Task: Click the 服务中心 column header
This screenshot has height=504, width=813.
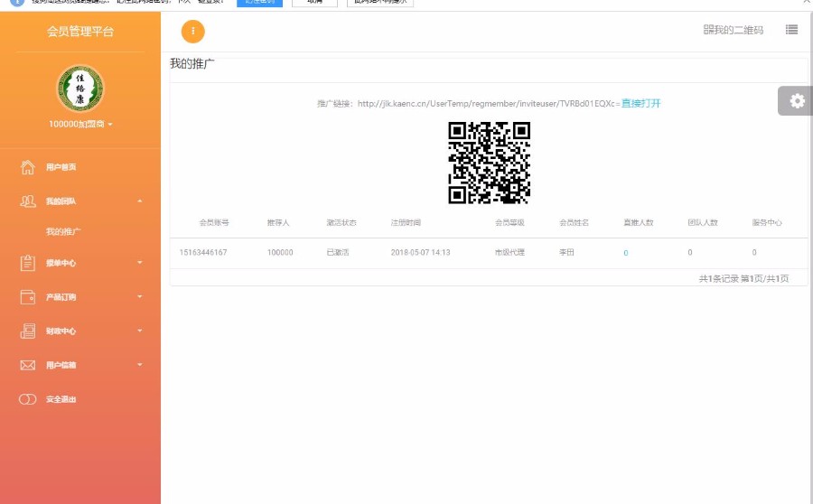Action: (x=767, y=222)
